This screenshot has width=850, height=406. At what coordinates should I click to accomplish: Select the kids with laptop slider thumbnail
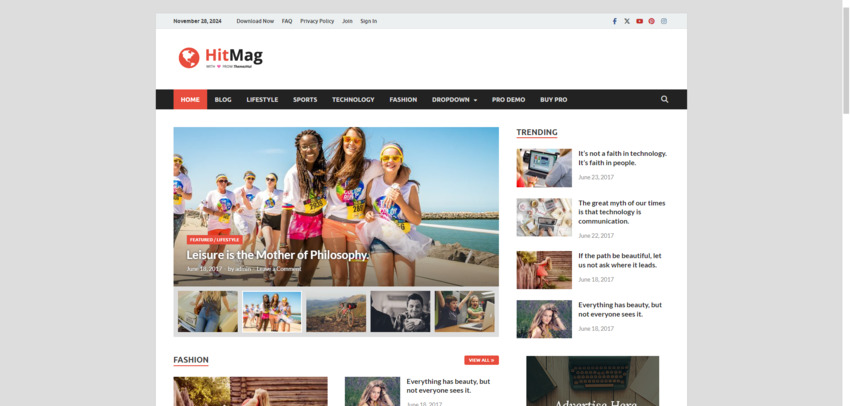tap(465, 312)
